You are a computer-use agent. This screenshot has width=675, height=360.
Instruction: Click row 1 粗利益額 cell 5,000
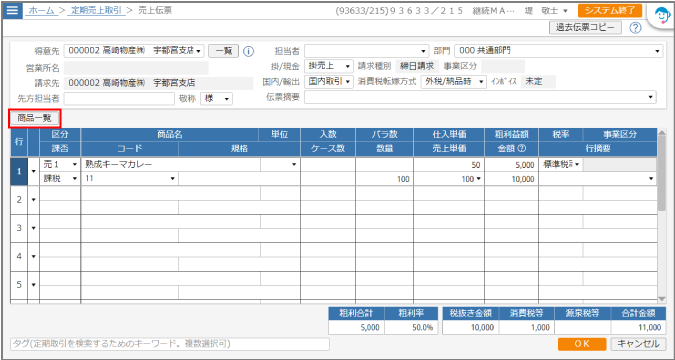[x=511, y=164]
